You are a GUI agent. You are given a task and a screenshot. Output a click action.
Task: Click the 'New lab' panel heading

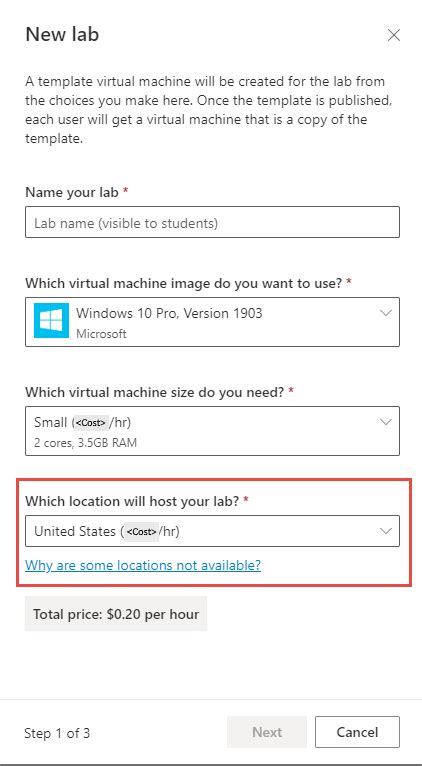tap(62, 35)
